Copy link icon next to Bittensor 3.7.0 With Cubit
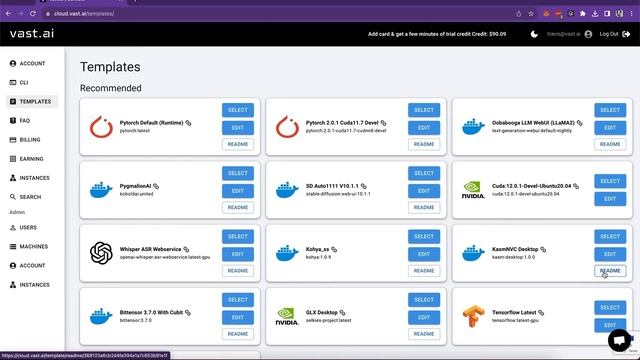Image resolution: width=640 pixels, height=360 pixels. tap(188, 313)
